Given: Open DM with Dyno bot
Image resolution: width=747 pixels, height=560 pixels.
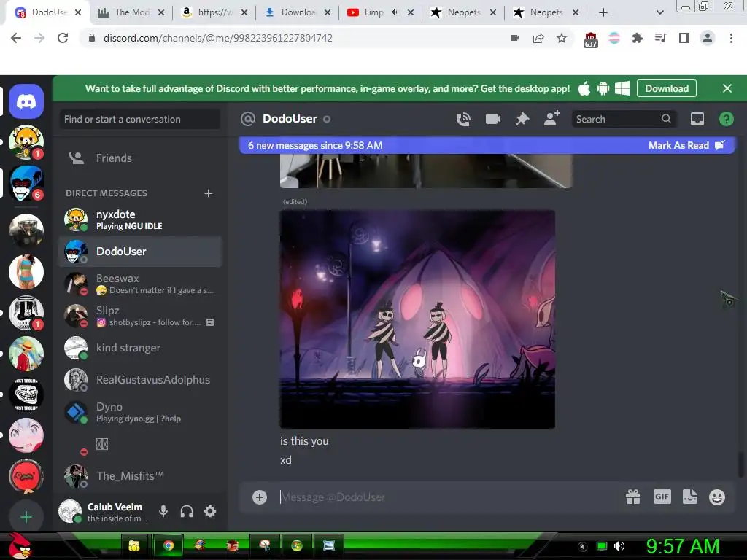Looking at the screenshot, I should 139,412.
